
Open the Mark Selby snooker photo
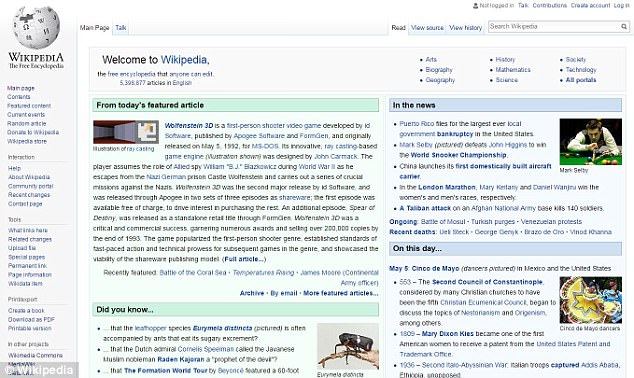point(591,141)
